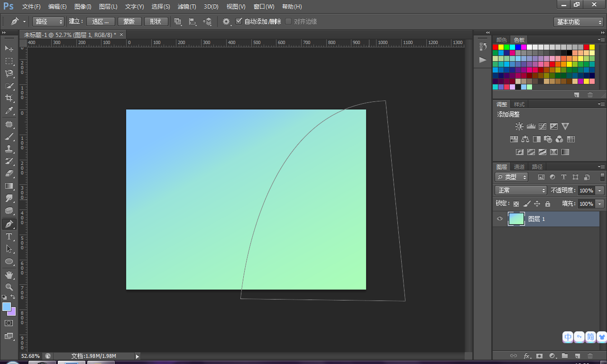The image size is (607, 364).
Task: Toggle lock position for layer
Action: [x=537, y=204]
